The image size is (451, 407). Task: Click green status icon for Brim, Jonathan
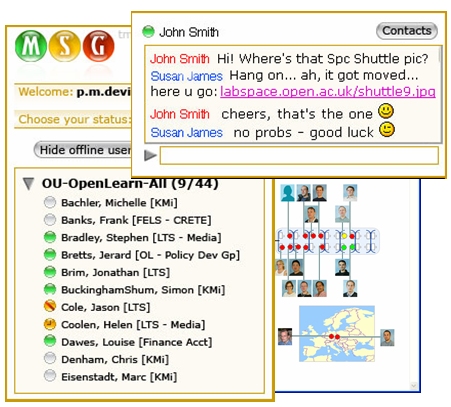[x=50, y=272]
